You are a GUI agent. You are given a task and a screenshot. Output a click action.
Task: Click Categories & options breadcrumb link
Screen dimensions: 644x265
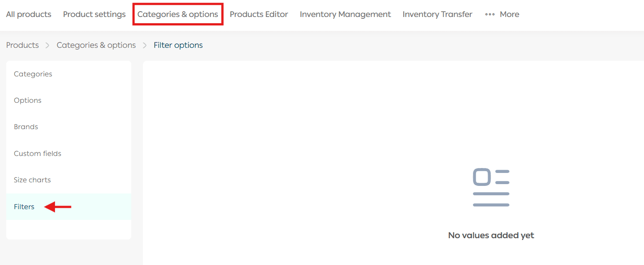(96, 45)
